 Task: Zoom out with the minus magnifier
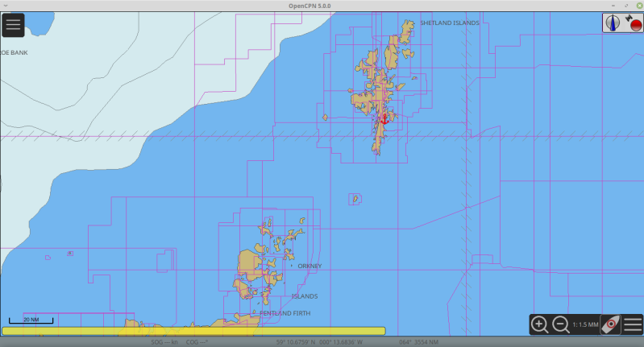(x=561, y=324)
